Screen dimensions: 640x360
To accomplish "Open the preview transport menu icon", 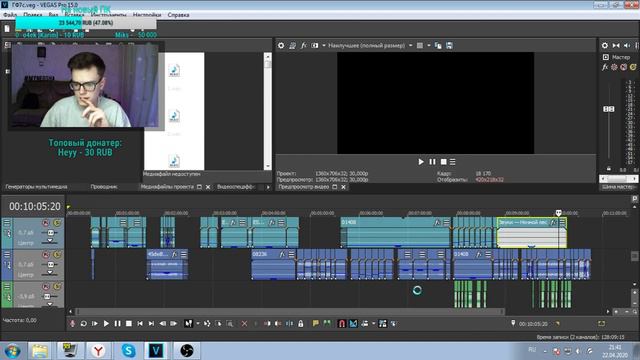I will 453,162.
